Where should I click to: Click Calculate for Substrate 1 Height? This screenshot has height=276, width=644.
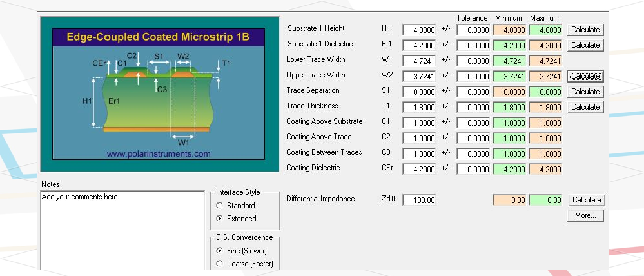(x=585, y=30)
